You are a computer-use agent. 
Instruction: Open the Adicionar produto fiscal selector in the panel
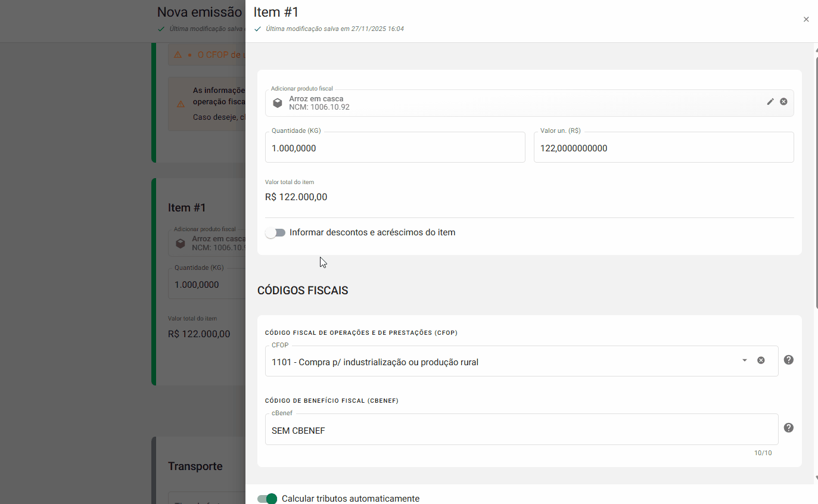pyautogui.click(x=512, y=103)
